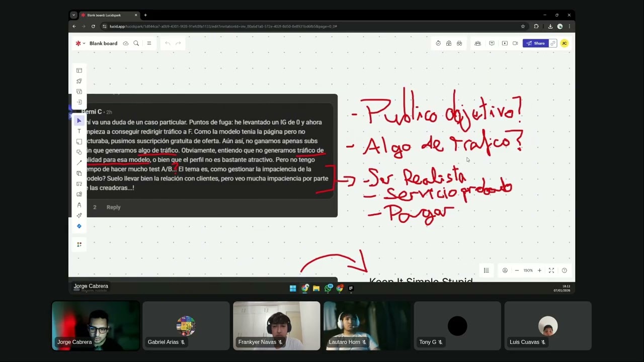Select the sticky note tool
This screenshot has width=644, height=362.
[79, 142]
